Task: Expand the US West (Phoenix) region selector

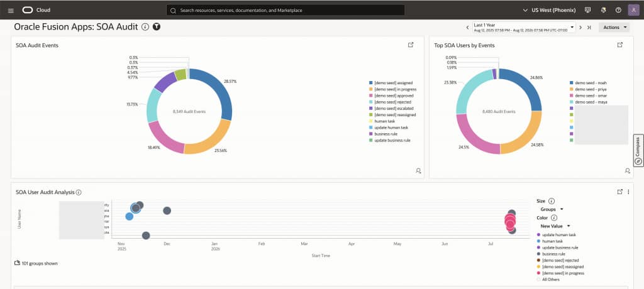Action: 548,10
